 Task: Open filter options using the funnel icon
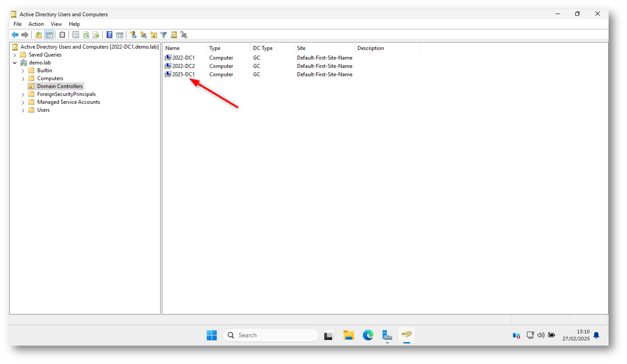click(164, 35)
